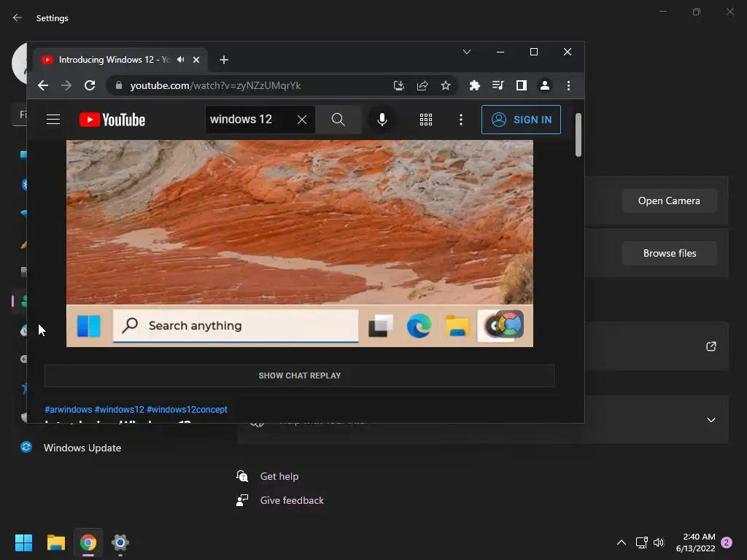
Task: Open clock showing 2:40 AM
Action: (695, 542)
